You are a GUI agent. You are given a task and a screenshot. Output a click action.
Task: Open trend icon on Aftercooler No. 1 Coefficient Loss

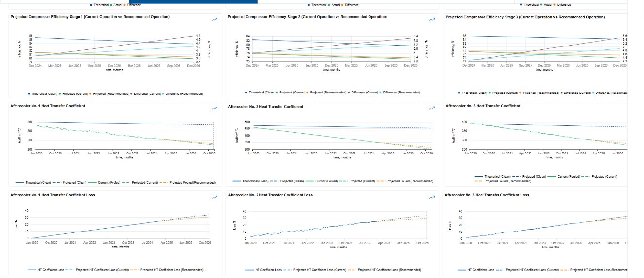click(214, 197)
